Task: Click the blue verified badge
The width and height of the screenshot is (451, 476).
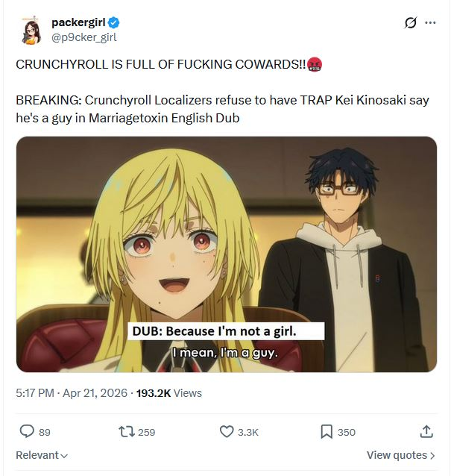Action: tap(114, 23)
